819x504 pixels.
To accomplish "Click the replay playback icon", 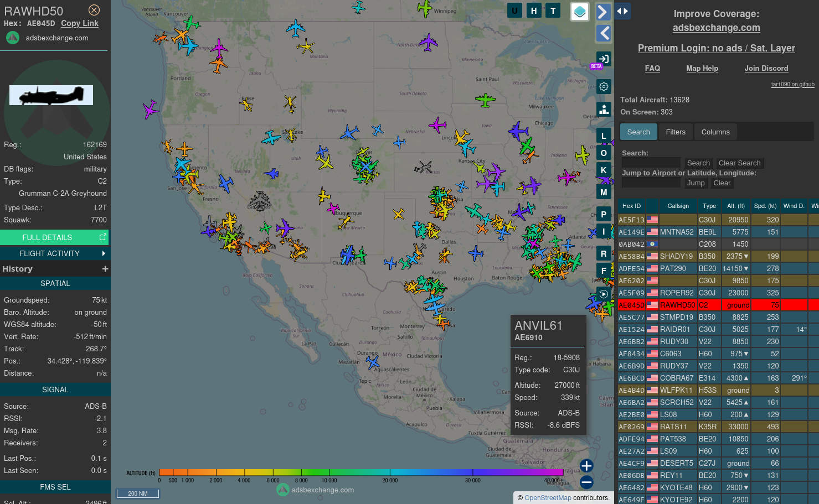I will 604,294.
